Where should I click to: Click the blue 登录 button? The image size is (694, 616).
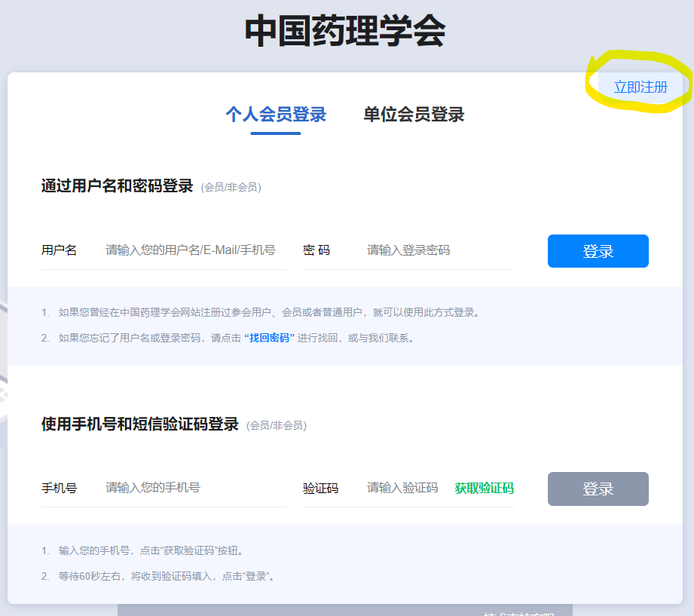click(598, 251)
